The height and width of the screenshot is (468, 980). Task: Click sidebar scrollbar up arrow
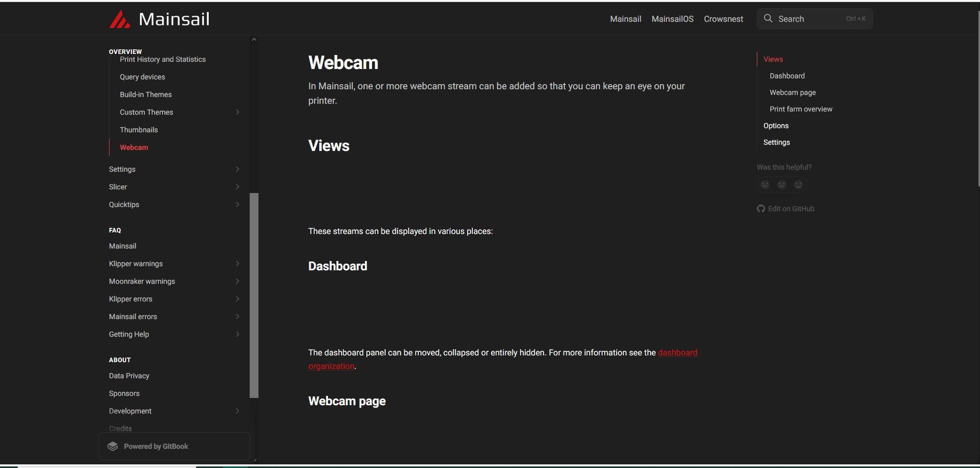(x=254, y=39)
